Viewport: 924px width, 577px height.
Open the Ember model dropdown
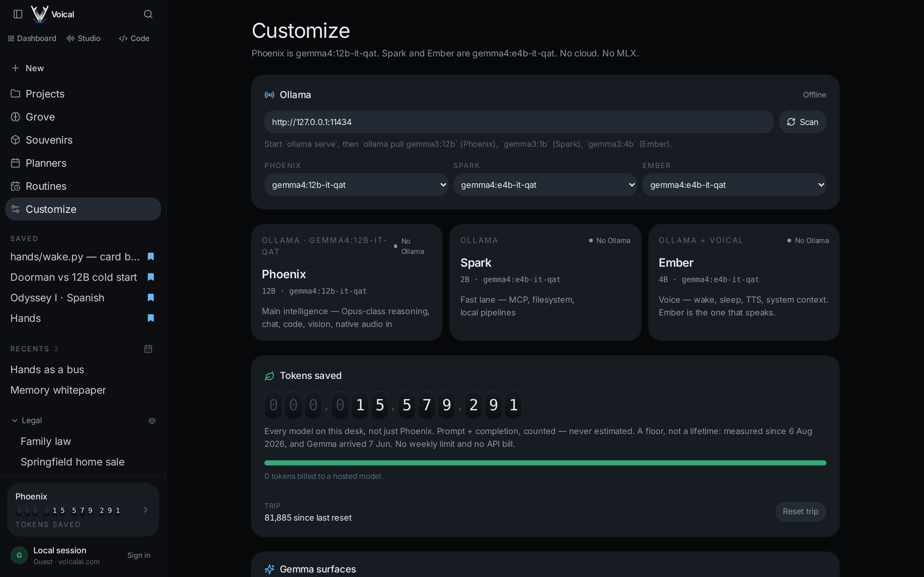(734, 185)
